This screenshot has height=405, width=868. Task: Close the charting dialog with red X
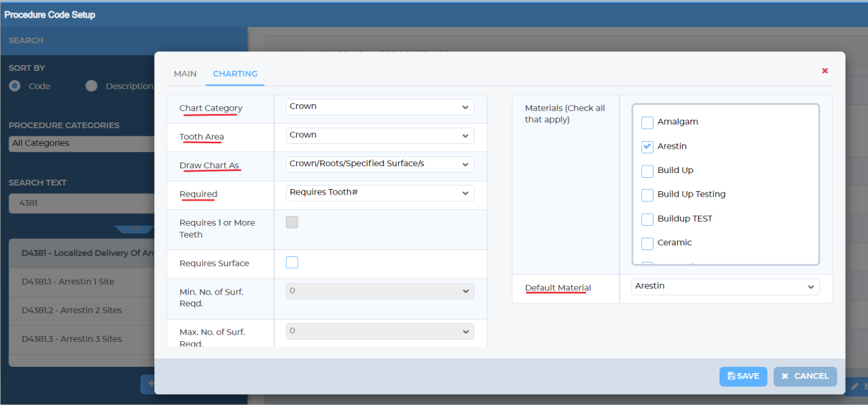point(824,71)
